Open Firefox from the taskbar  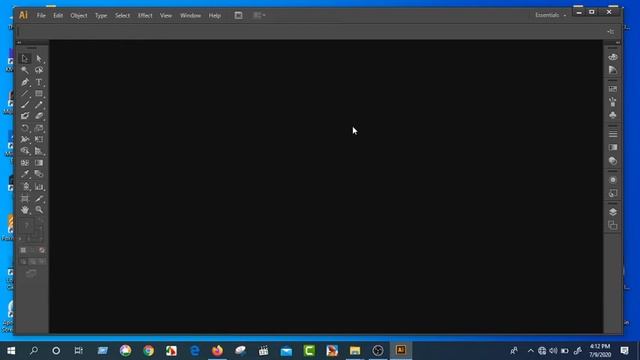point(217,351)
